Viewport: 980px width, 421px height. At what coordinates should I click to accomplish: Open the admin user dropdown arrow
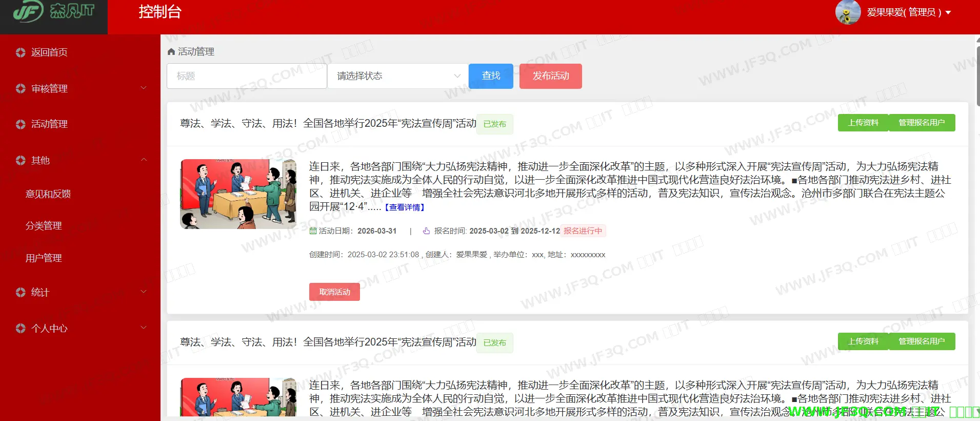948,13
